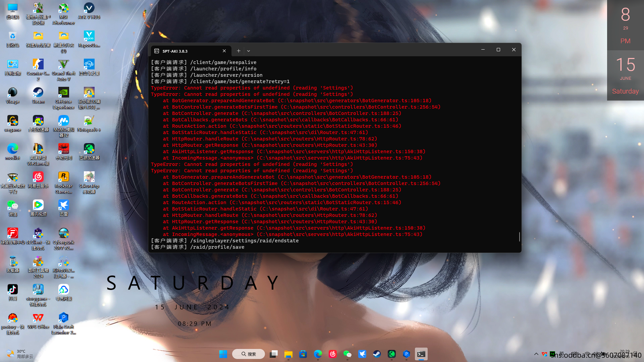Add a new terminal tab
The height and width of the screenshot is (362, 644).
(238, 51)
